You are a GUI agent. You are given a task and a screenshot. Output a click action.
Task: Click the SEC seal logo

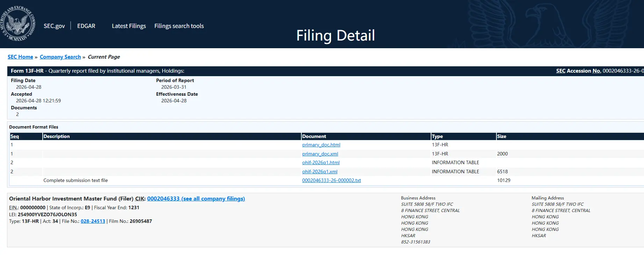click(18, 24)
